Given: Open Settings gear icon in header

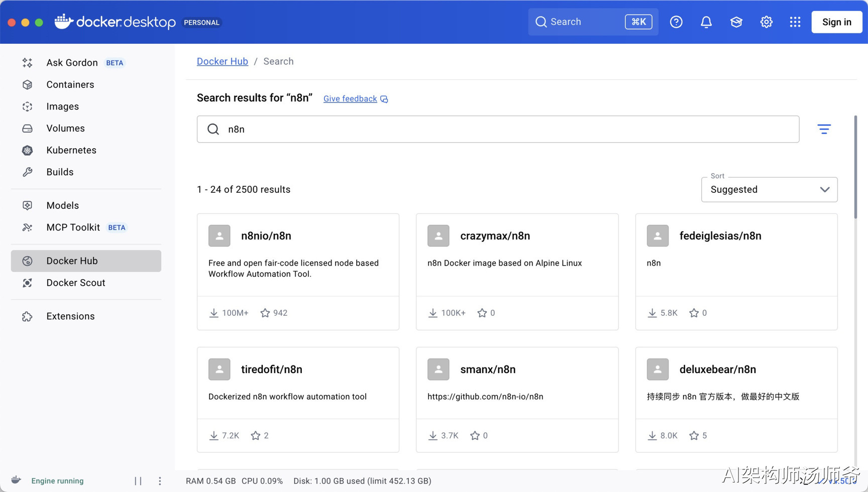Looking at the screenshot, I should point(766,22).
